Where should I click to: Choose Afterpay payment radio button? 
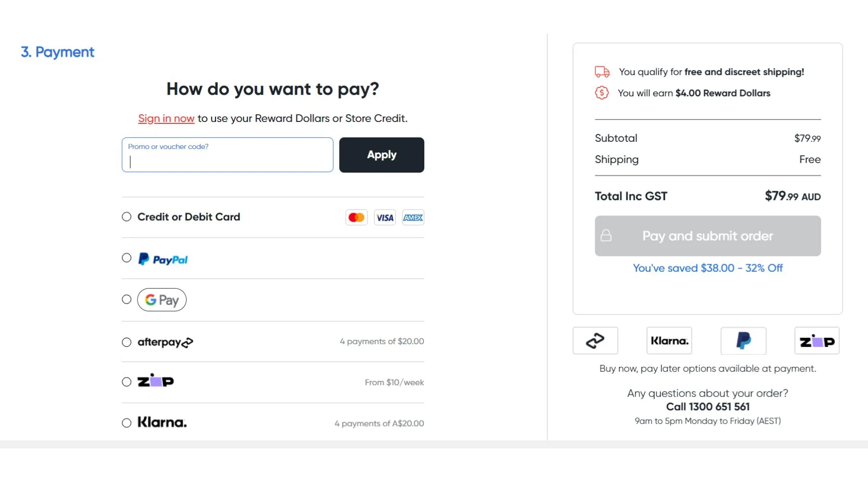[127, 342]
